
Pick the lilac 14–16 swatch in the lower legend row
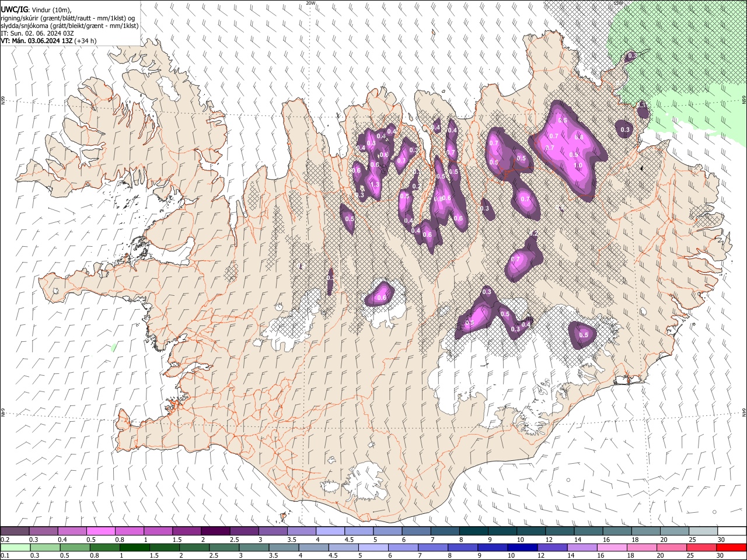[582, 547]
